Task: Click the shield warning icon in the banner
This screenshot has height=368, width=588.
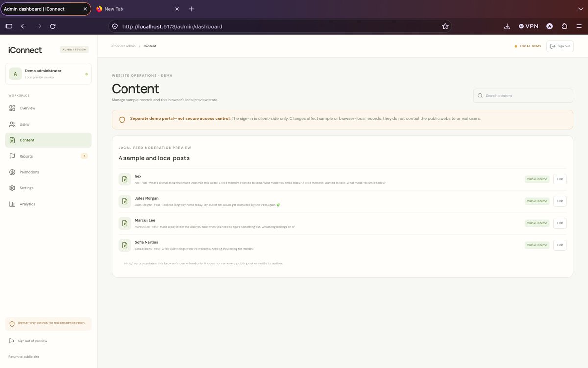Action: coord(122,120)
